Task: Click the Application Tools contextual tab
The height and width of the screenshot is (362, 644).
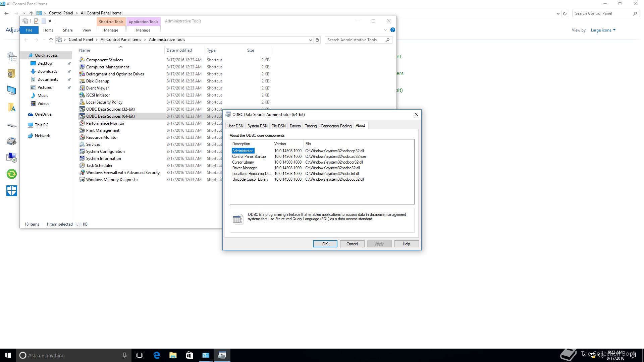Action: click(x=143, y=22)
